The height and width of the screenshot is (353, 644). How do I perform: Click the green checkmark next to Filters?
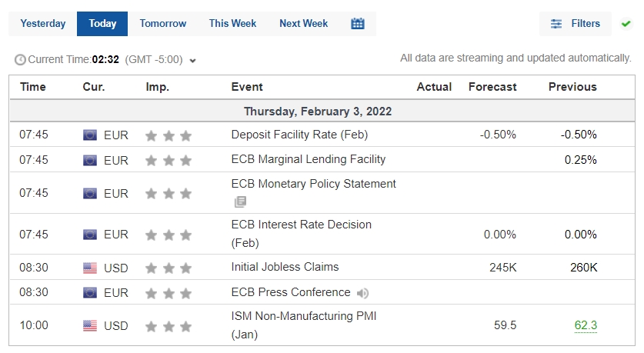626,24
